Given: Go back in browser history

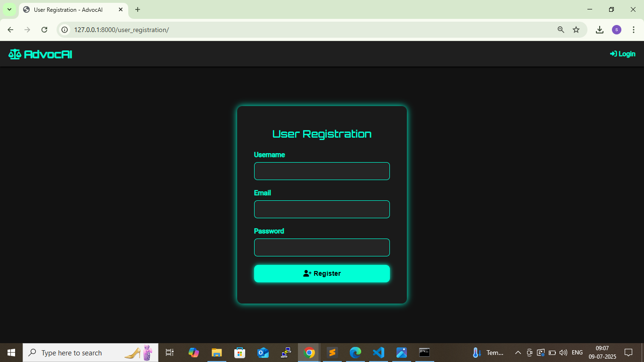Looking at the screenshot, I should tap(10, 30).
